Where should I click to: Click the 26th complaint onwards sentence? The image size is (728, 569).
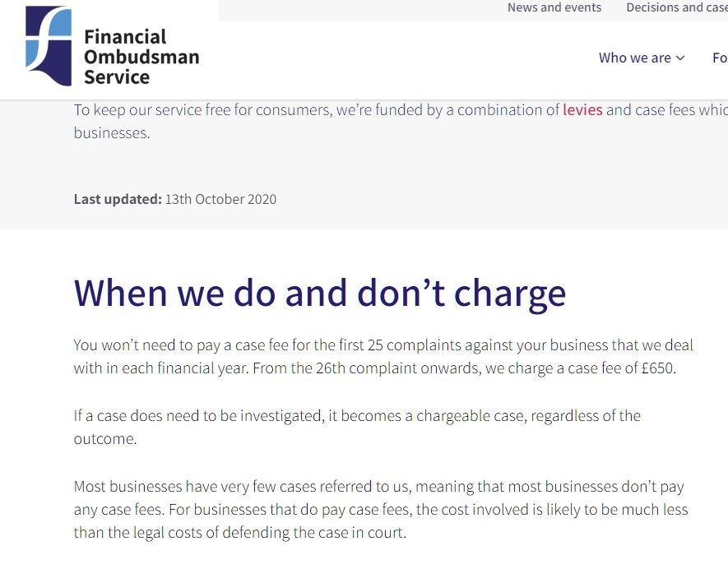click(464, 368)
